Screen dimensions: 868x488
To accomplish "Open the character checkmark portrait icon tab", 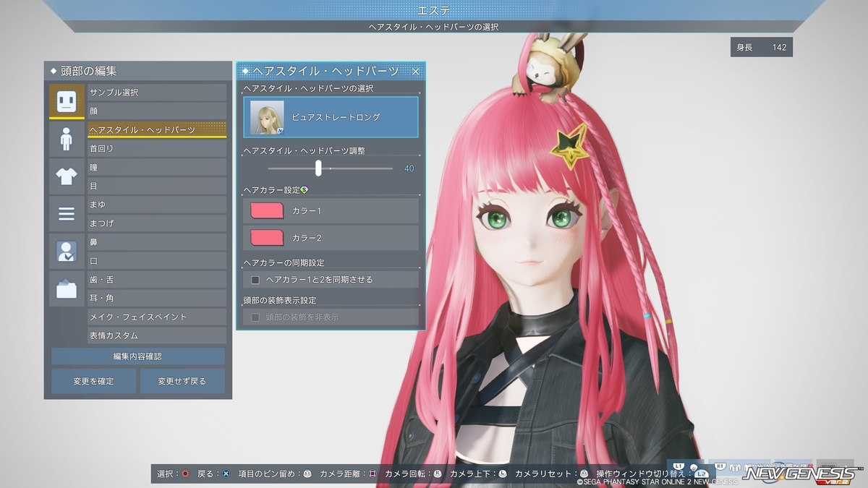I will 67,252.
